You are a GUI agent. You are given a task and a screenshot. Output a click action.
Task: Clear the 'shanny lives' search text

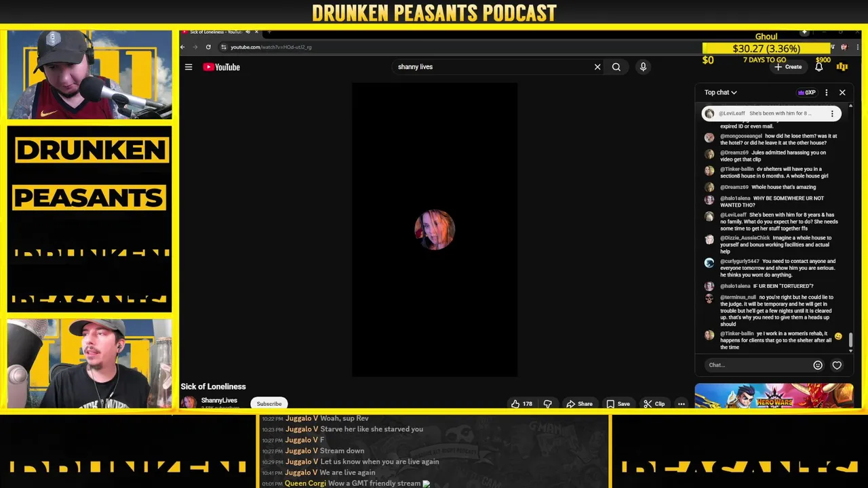tap(597, 67)
